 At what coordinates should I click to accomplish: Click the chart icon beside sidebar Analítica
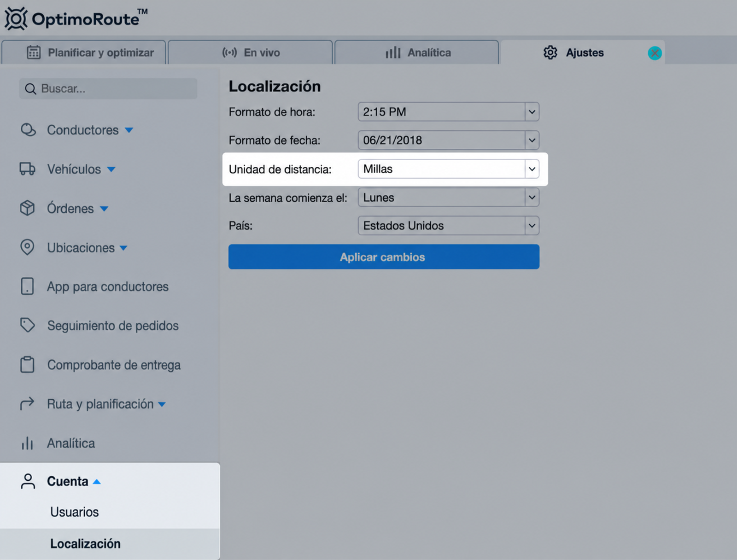pyautogui.click(x=27, y=443)
